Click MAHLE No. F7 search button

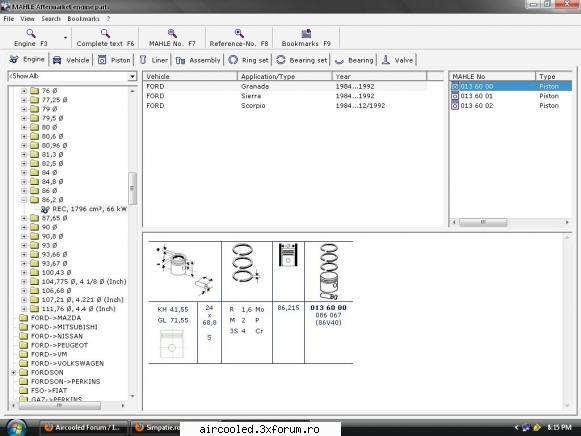click(172, 37)
